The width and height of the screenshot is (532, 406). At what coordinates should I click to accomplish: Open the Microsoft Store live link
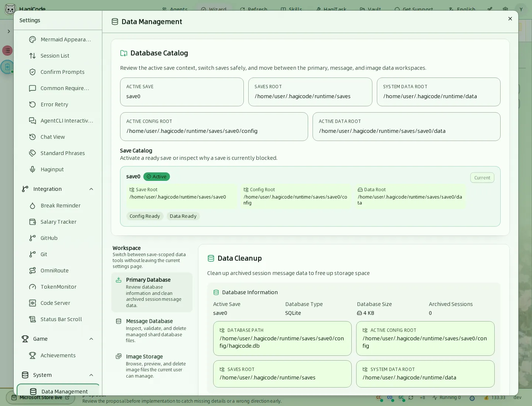click(x=41, y=398)
